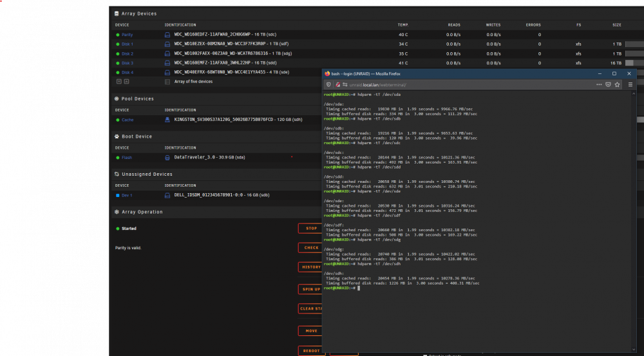The width and height of the screenshot is (644, 356).
Task: Bookmark this page with star icon
Action: tap(618, 84)
